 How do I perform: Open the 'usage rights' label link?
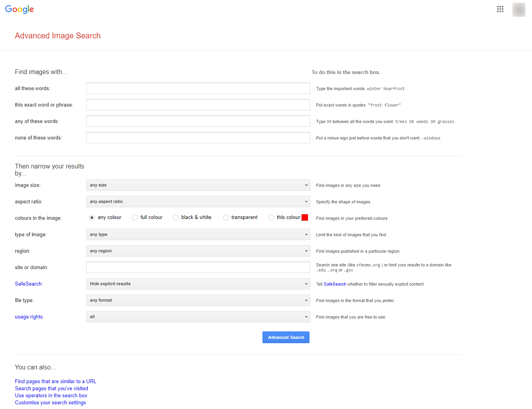[29, 317]
